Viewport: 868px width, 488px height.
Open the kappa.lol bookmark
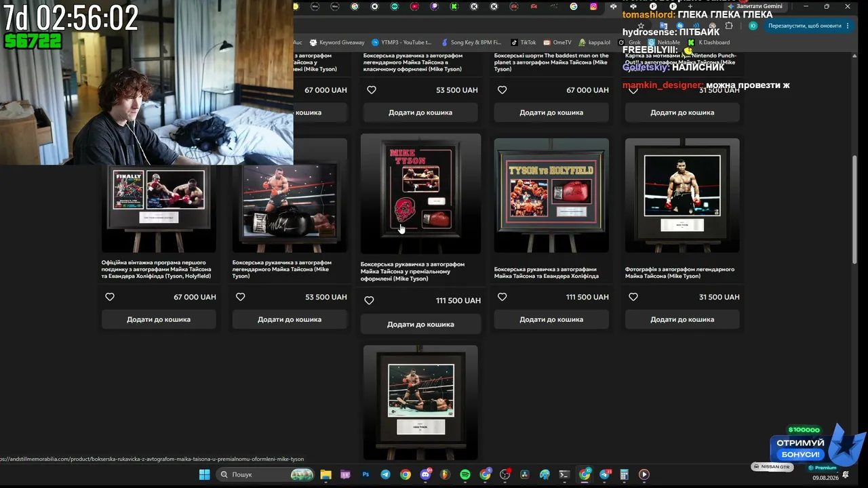click(594, 42)
